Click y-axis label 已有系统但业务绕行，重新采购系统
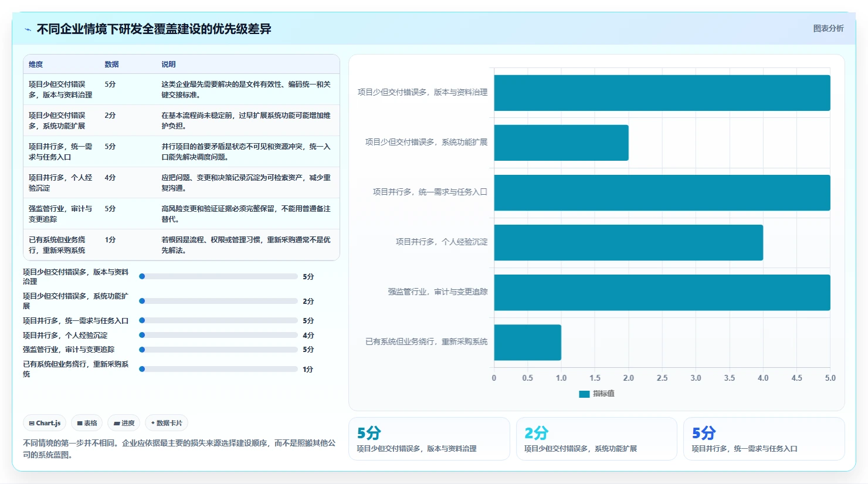 coord(426,341)
